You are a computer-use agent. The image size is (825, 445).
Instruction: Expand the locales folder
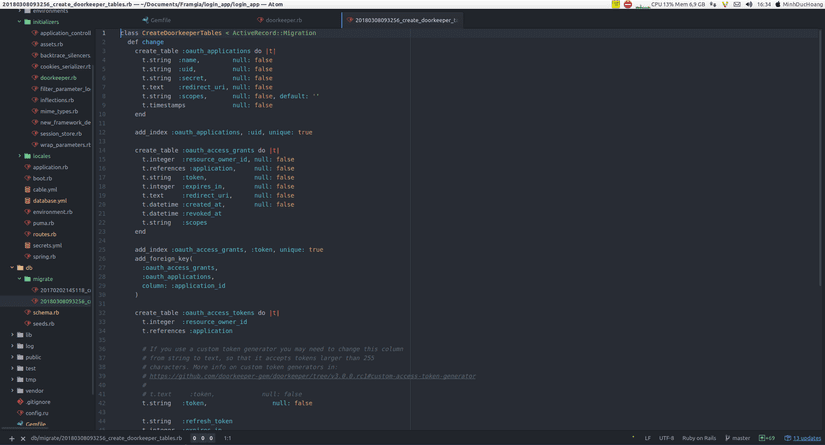(19, 156)
